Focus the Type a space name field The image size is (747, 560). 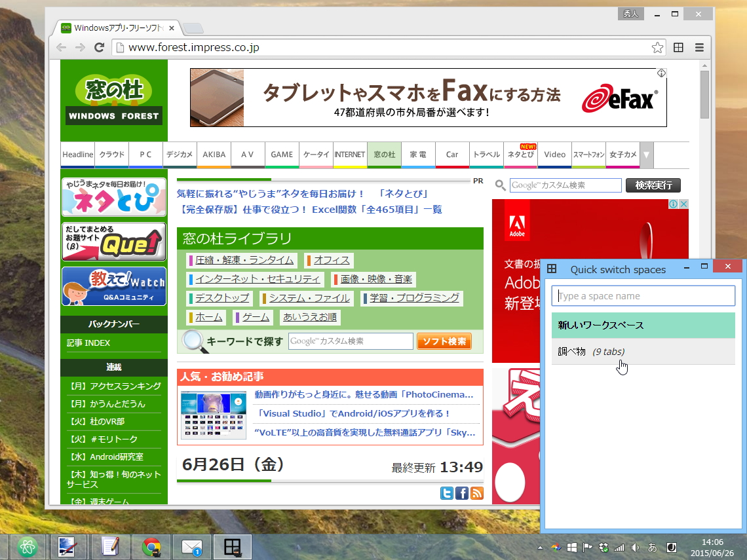643,295
